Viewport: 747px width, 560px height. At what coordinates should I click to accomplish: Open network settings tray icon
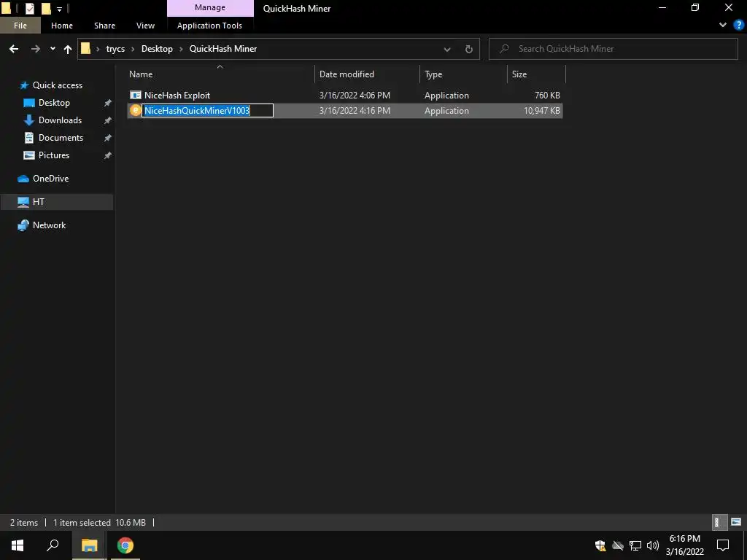tap(635, 545)
